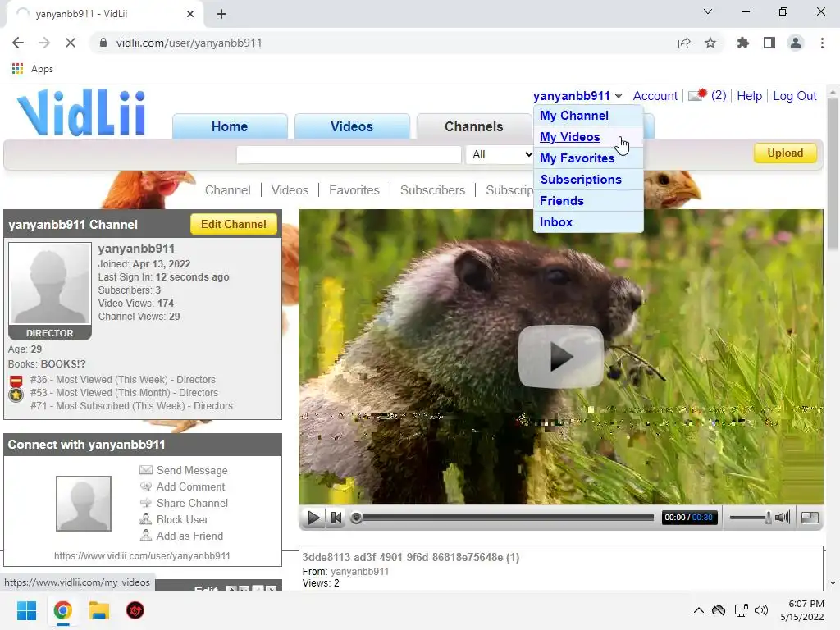Open the channel Favorites sub-link
This screenshot has height=630, width=840.
click(x=354, y=190)
